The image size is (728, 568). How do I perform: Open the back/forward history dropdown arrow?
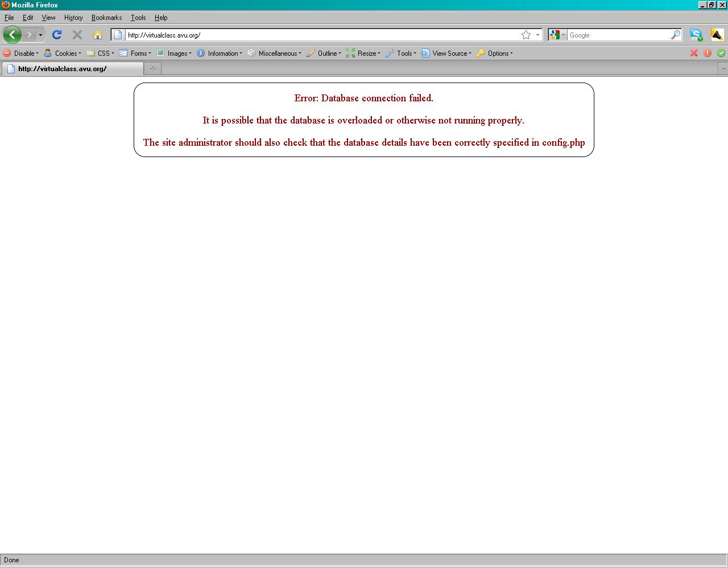point(40,35)
